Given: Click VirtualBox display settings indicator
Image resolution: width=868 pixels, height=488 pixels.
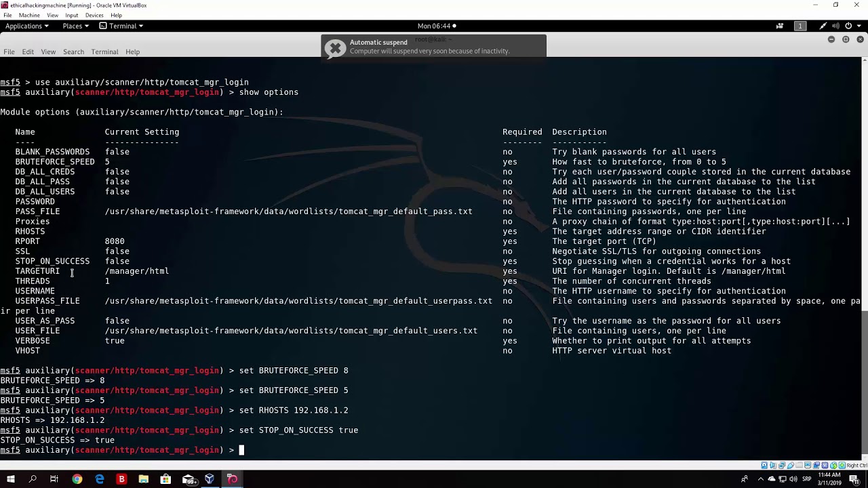Looking at the screenshot, I should tap(808, 465).
